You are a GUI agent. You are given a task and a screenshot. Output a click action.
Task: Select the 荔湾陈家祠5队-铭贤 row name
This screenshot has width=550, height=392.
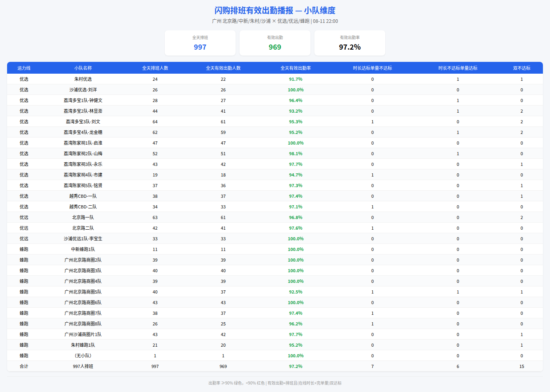83,186
